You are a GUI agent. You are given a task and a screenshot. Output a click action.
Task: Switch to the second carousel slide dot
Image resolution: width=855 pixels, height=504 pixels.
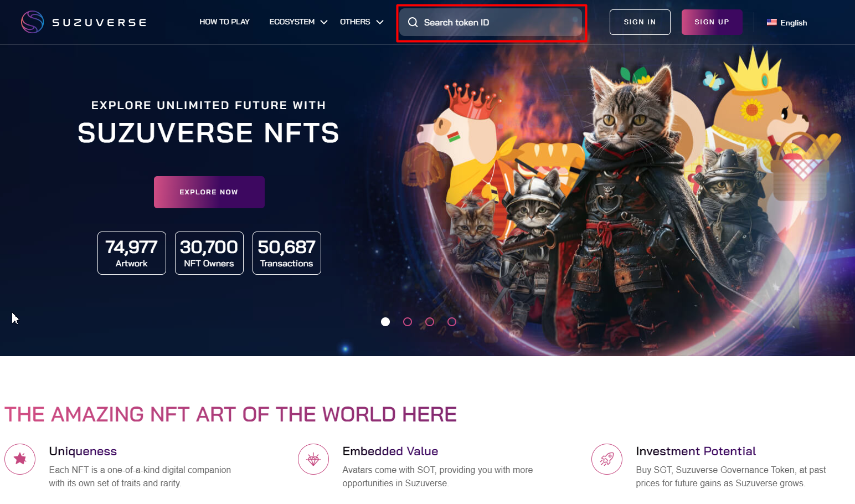(x=408, y=322)
